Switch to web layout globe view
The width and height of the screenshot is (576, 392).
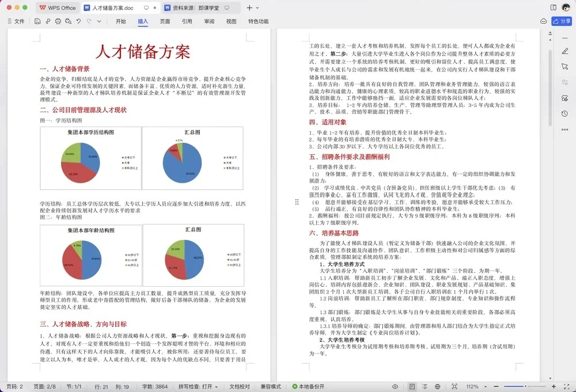[x=438, y=386]
